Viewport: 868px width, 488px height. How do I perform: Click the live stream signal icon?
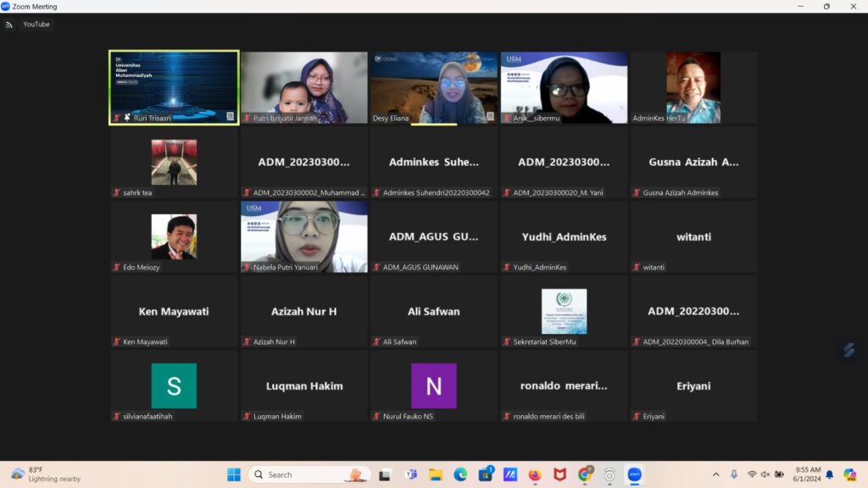tap(9, 25)
